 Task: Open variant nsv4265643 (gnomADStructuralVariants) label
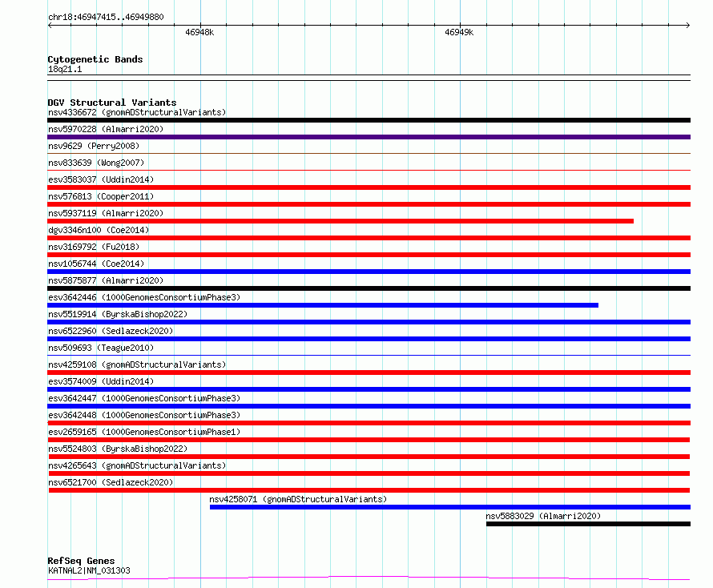[137, 465]
